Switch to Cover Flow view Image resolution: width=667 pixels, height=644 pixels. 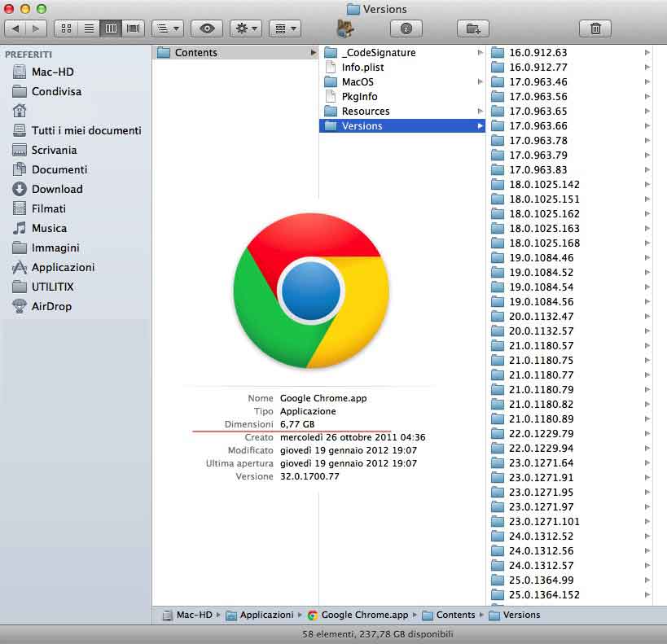[134, 28]
